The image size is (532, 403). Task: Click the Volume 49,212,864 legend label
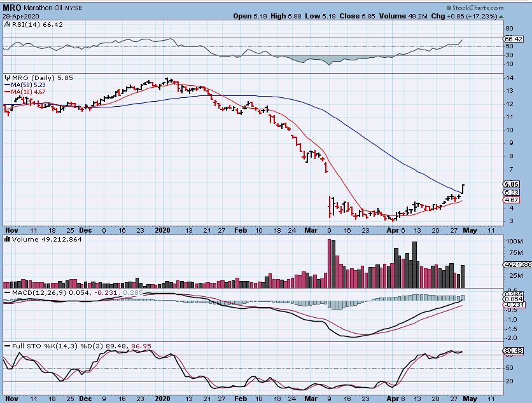tap(47, 239)
